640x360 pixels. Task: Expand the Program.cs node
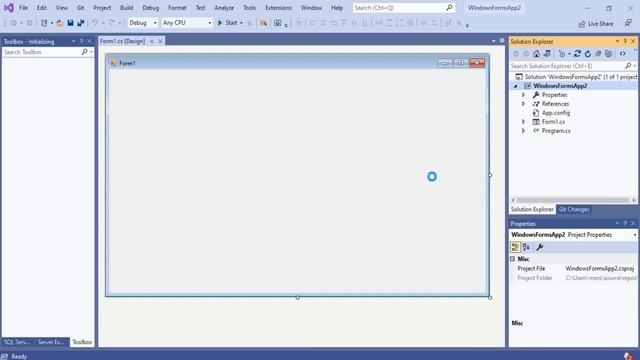524,131
